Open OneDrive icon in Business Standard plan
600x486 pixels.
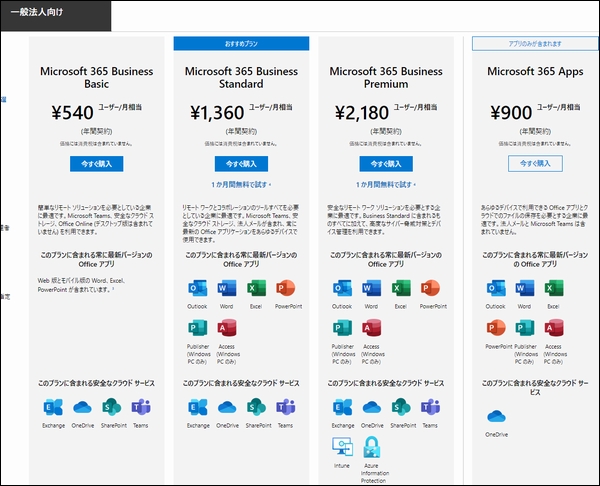(x=227, y=408)
